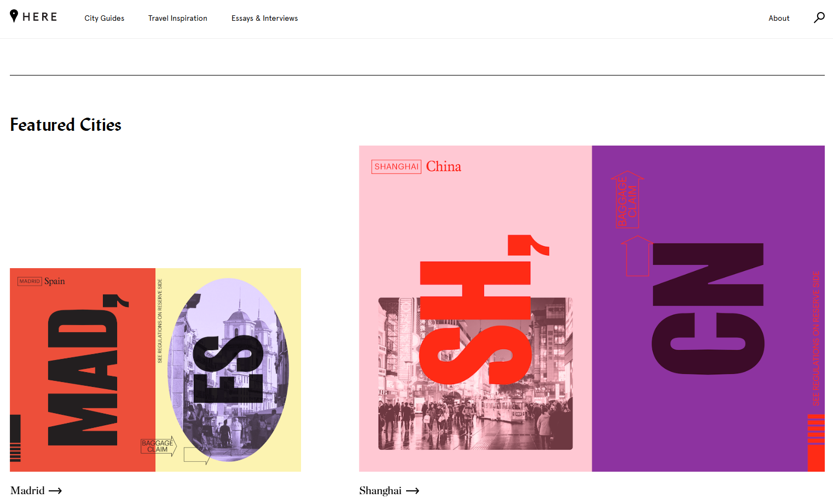This screenshot has height=504, width=833.
Task: Follow the Madrid text link
Action: (27, 491)
